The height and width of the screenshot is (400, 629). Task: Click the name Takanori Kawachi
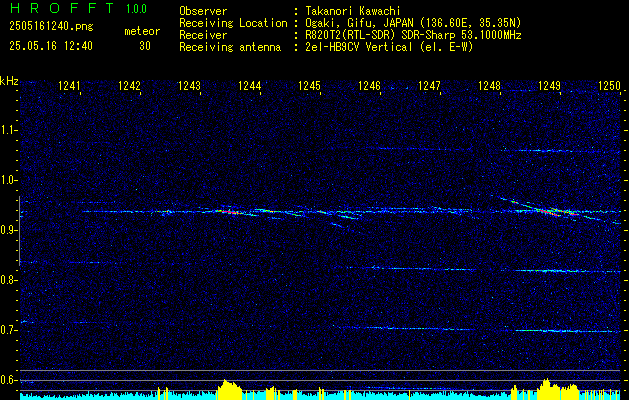[352, 11]
